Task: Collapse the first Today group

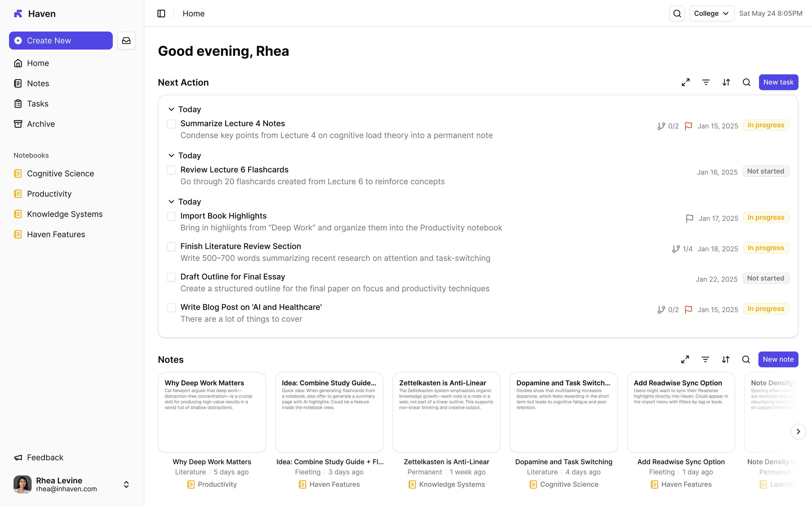Action: point(171,109)
